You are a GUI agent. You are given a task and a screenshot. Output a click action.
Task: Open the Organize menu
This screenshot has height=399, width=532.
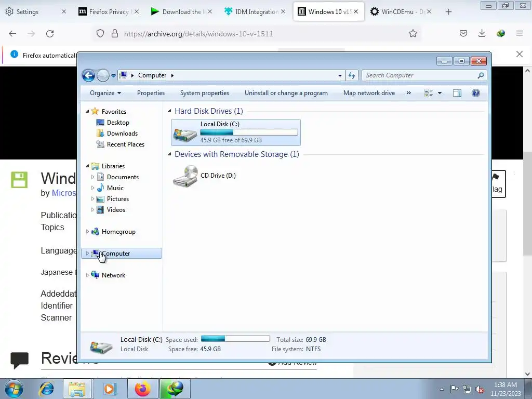pyautogui.click(x=105, y=93)
